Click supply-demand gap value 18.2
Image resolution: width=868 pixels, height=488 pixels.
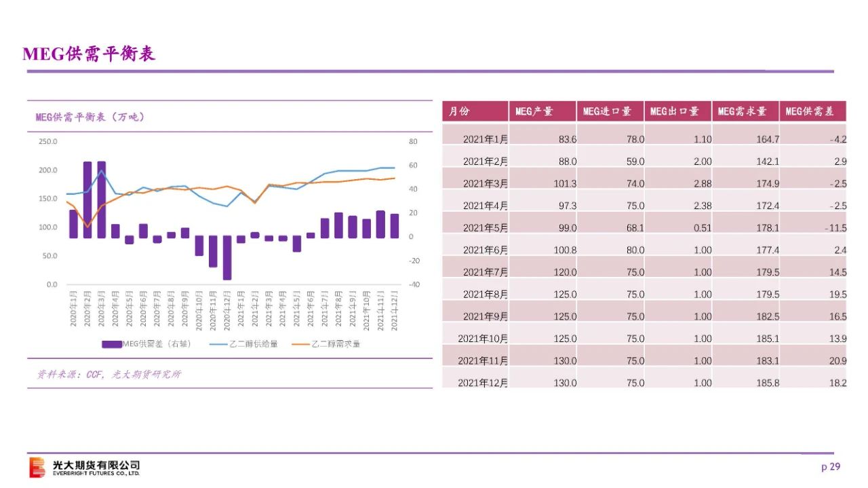point(838,383)
